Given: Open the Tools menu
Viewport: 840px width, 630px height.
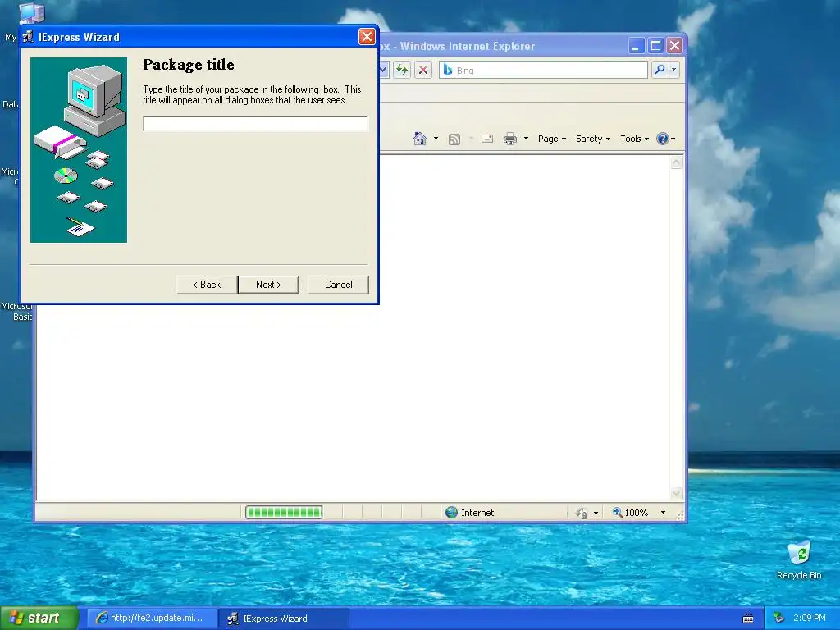Looking at the screenshot, I should click(x=634, y=139).
